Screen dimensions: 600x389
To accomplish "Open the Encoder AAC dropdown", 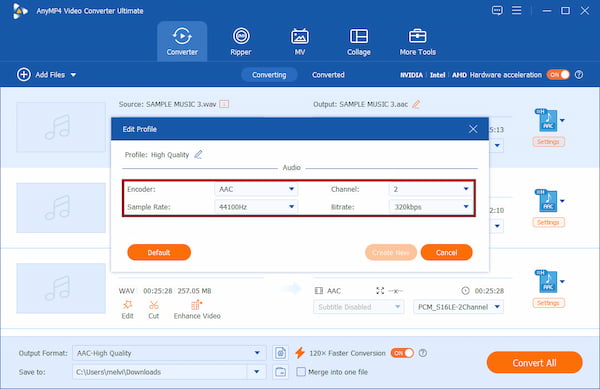I will (256, 189).
